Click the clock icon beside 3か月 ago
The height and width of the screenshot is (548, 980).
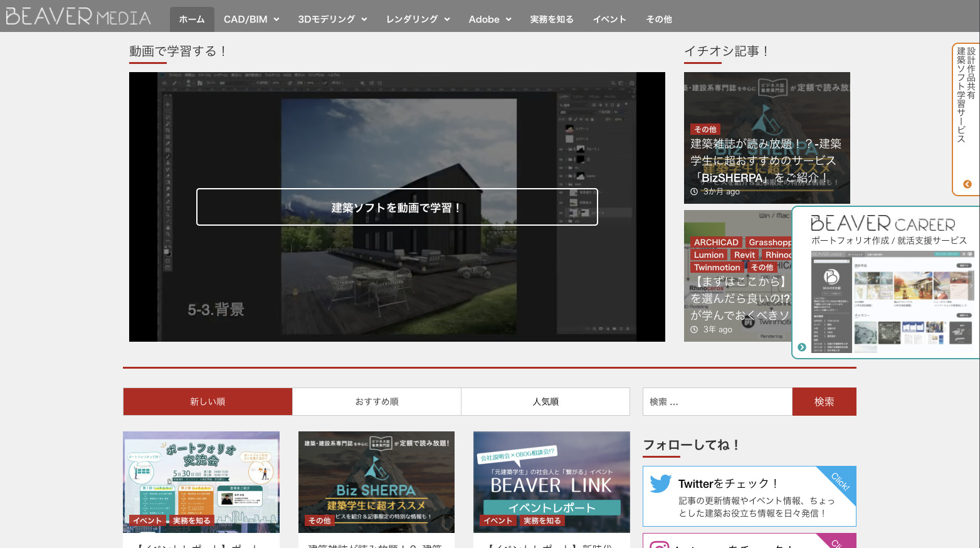[694, 192]
